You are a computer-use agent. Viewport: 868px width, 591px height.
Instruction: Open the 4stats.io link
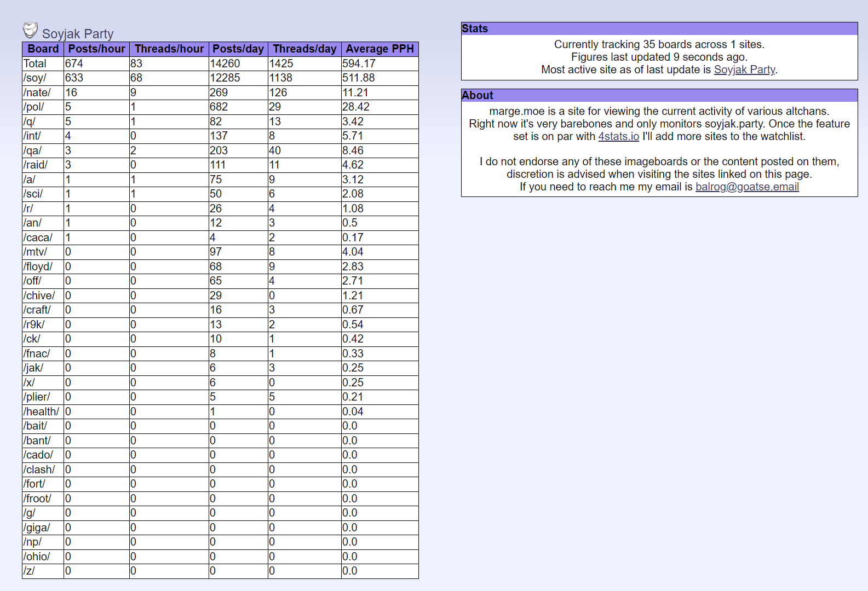[x=618, y=136]
